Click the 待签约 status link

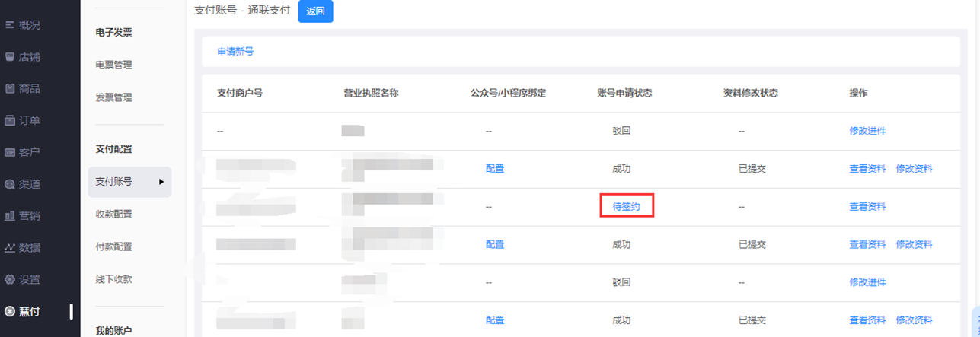pos(627,207)
